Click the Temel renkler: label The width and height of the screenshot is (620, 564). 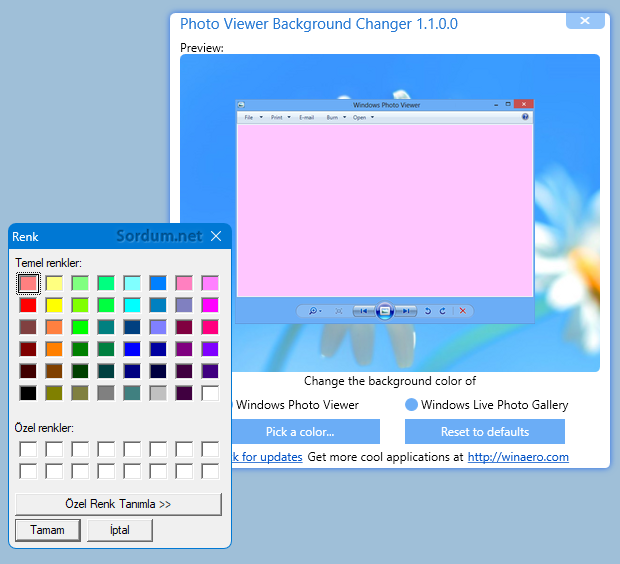(48, 263)
